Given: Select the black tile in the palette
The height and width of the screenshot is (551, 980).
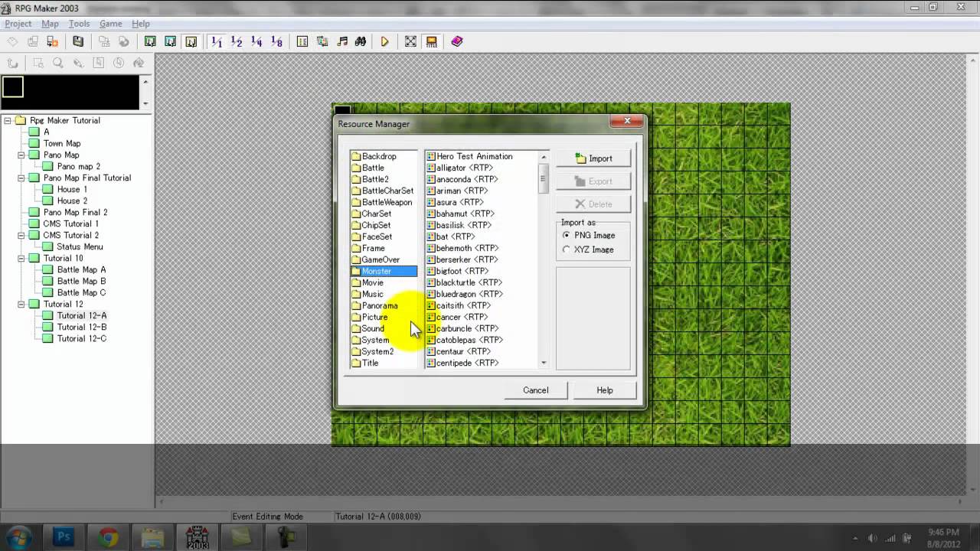Looking at the screenshot, I should [13, 87].
